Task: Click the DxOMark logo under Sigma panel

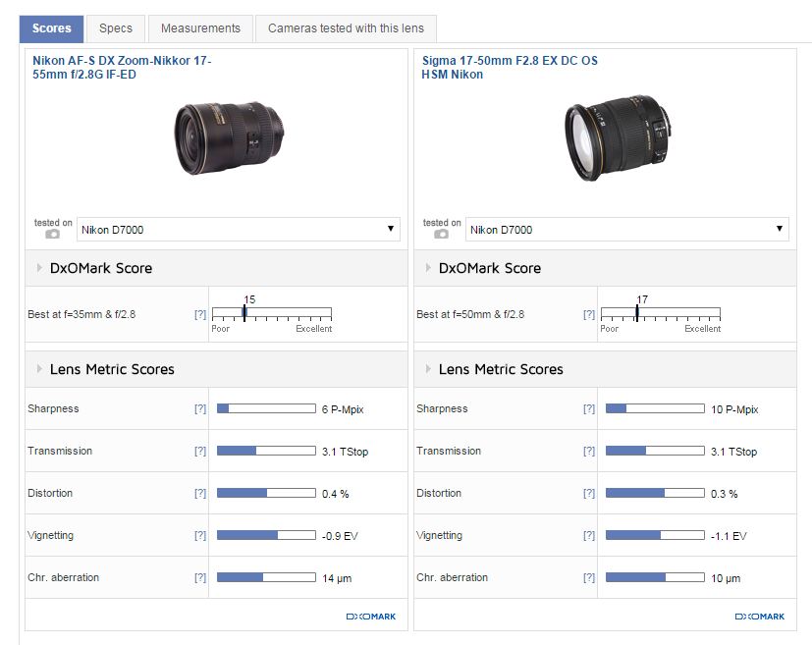Action: pyautogui.click(x=759, y=617)
